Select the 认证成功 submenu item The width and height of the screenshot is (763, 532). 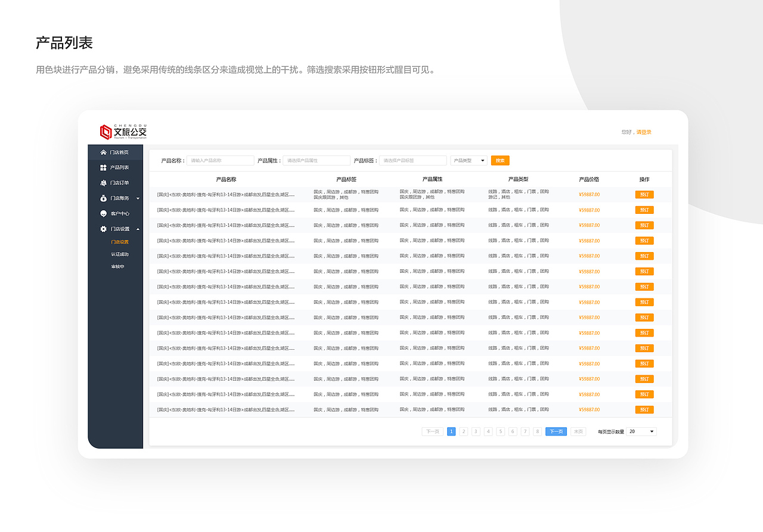tap(120, 254)
